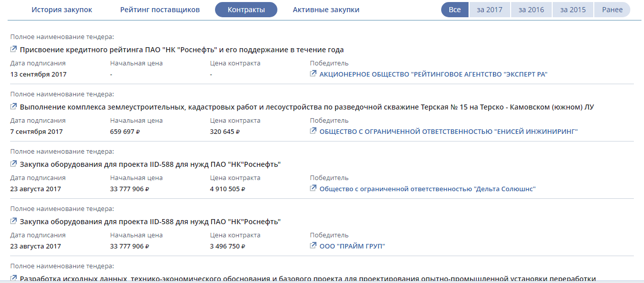644x283 pixels.
Task: Go to Активные закупки tab
Action: pos(326,10)
